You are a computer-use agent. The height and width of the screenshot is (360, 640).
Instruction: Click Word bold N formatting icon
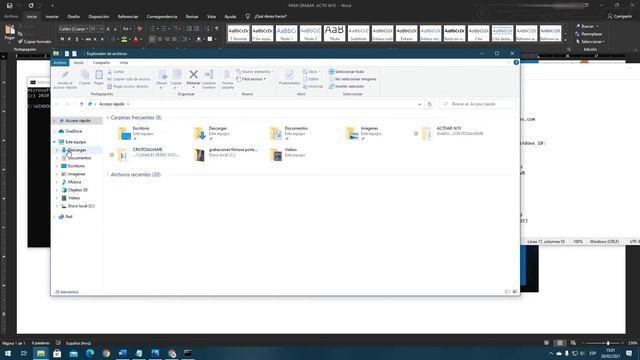pyautogui.click(x=62, y=39)
